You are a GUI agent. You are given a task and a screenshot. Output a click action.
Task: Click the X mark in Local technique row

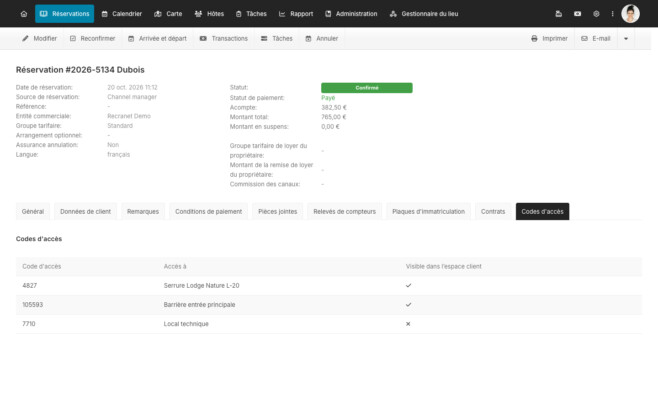408,324
